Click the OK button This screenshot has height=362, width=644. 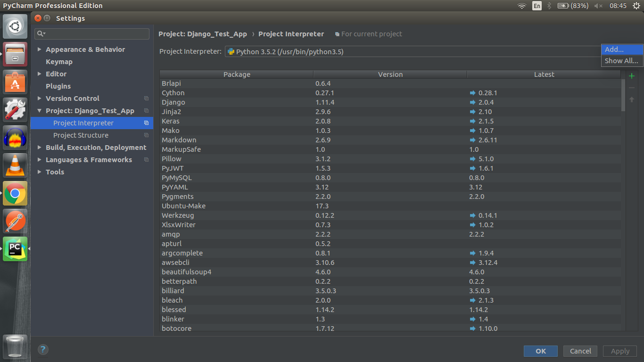tap(541, 351)
